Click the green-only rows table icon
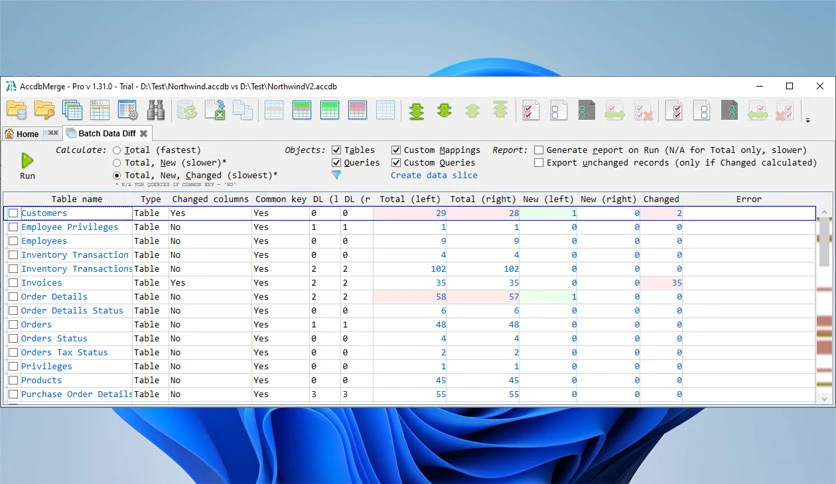Viewport: 836px width, 484px height. (x=329, y=110)
